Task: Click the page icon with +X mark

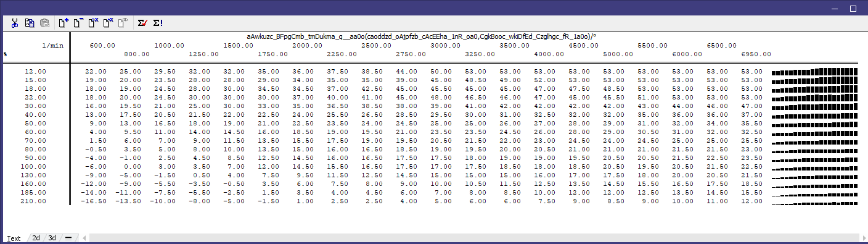Action: tap(108, 23)
